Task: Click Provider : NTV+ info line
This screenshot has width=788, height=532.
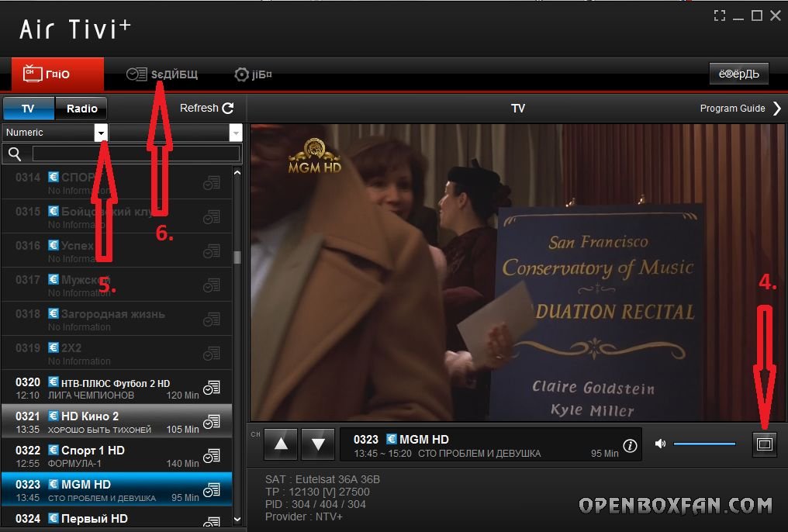Action: coord(303,517)
